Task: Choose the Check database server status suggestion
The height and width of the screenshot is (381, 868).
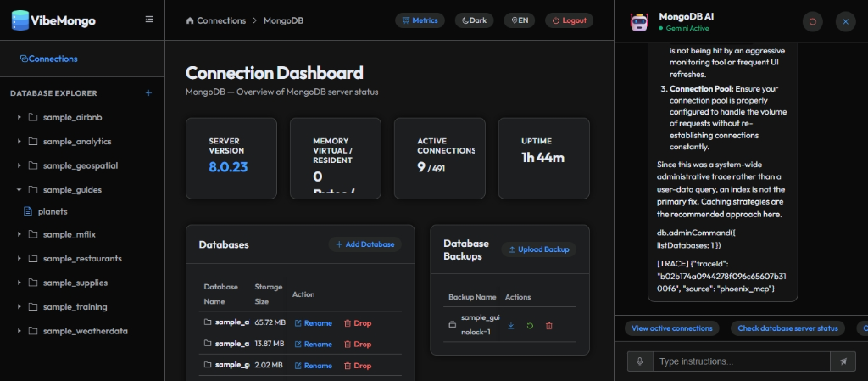Action: point(787,328)
